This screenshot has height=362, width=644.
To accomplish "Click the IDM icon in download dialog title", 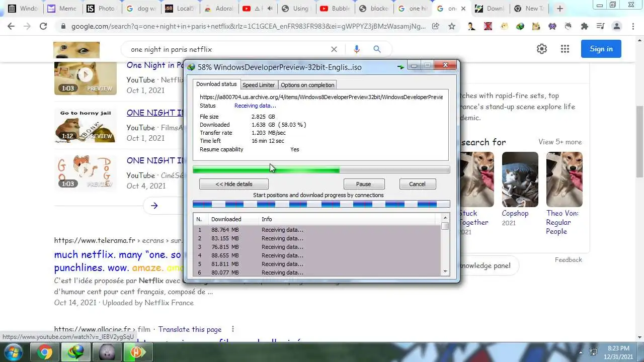I will [x=191, y=67].
